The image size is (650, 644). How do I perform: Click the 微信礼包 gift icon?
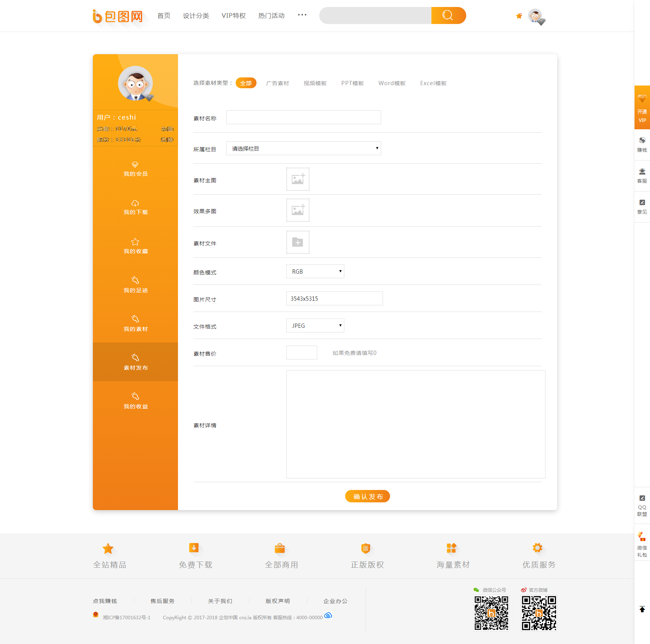click(x=642, y=536)
